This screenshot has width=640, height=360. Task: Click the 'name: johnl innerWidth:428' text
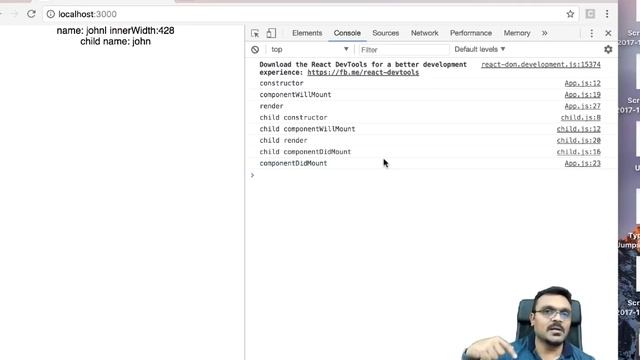[x=116, y=31]
